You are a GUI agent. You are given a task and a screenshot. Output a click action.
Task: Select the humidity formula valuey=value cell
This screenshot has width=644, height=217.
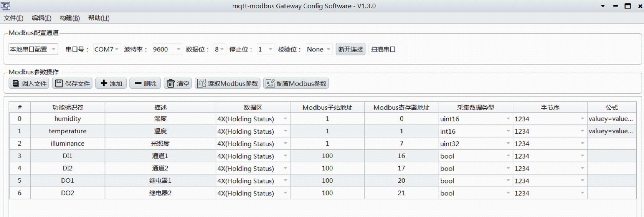[612, 119]
